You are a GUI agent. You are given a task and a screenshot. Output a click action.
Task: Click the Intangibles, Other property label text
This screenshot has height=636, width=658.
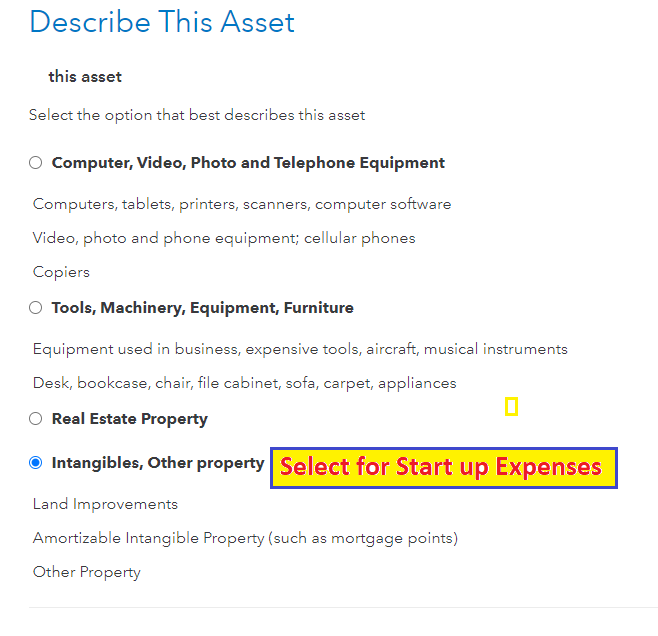158,463
